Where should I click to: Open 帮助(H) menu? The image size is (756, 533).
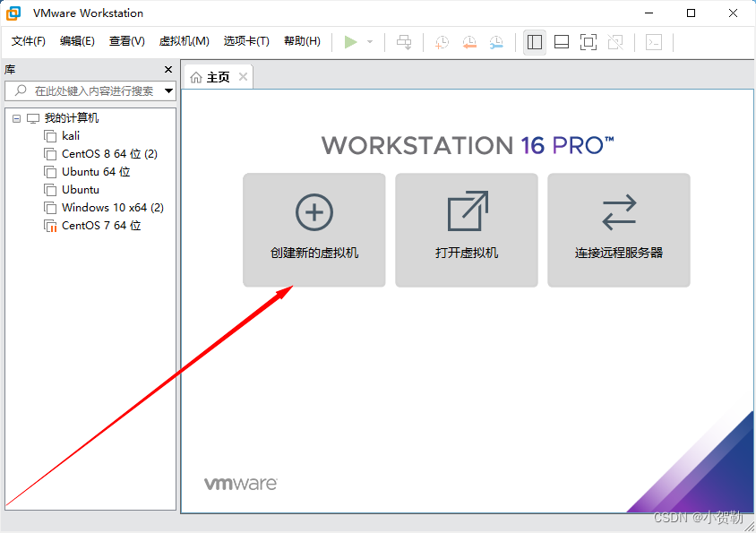[302, 41]
